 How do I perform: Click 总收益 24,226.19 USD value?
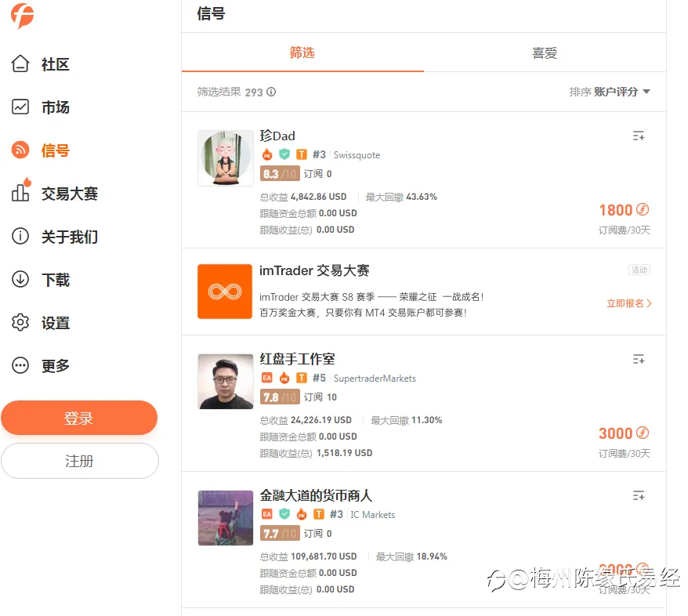point(321,420)
